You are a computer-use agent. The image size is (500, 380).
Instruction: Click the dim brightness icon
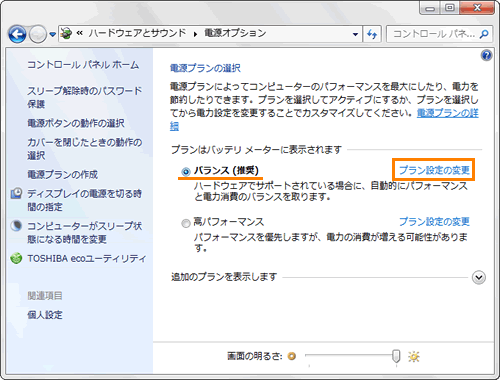pyautogui.click(x=292, y=356)
